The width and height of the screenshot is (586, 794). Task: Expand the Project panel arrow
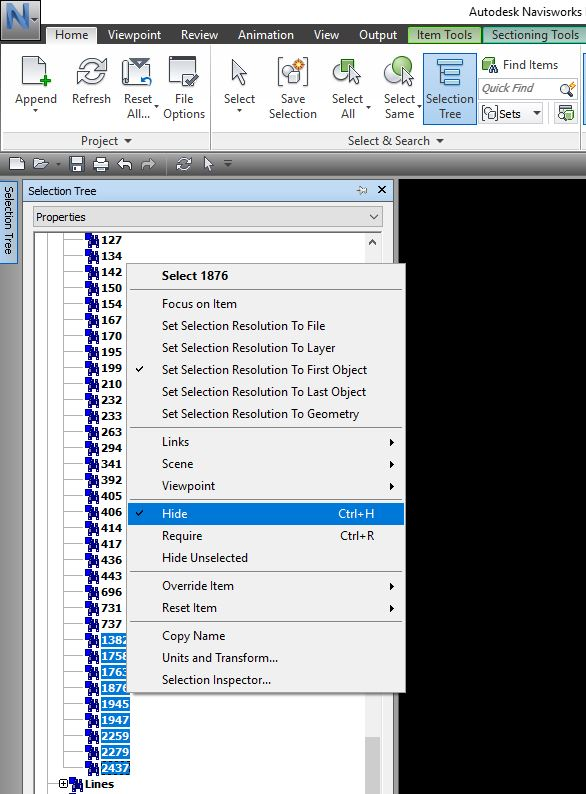click(x=128, y=141)
